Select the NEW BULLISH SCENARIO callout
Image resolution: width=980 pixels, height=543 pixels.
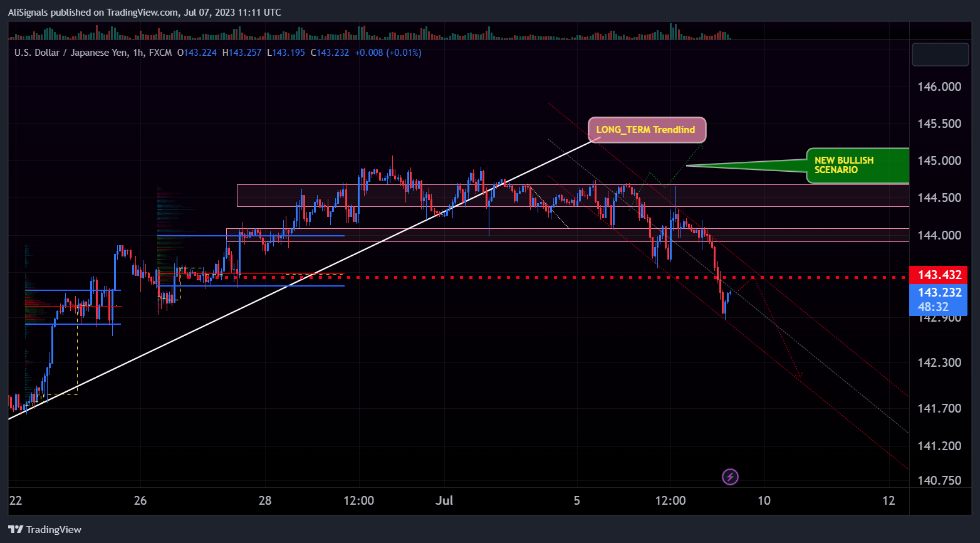(x=857, y=166)
